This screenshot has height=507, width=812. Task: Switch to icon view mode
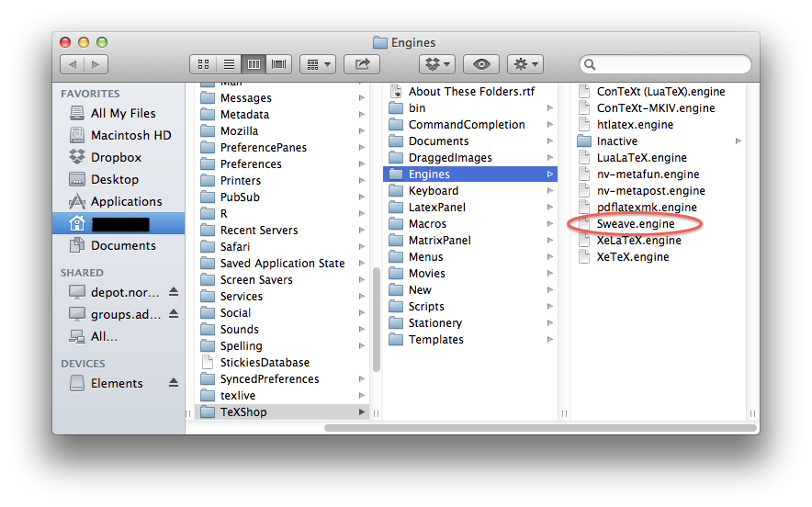(x=203, y=64)
